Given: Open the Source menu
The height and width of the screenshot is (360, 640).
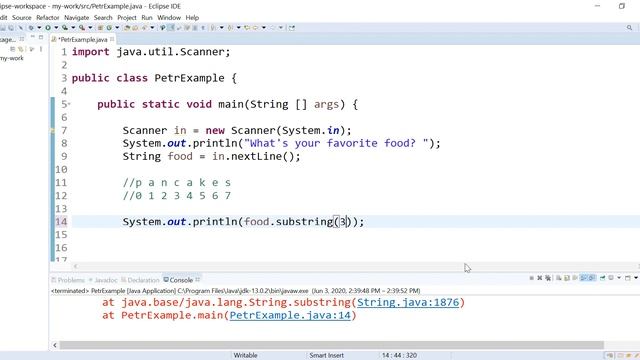Looking at the screenshot, I should click(x=22, y=18).
